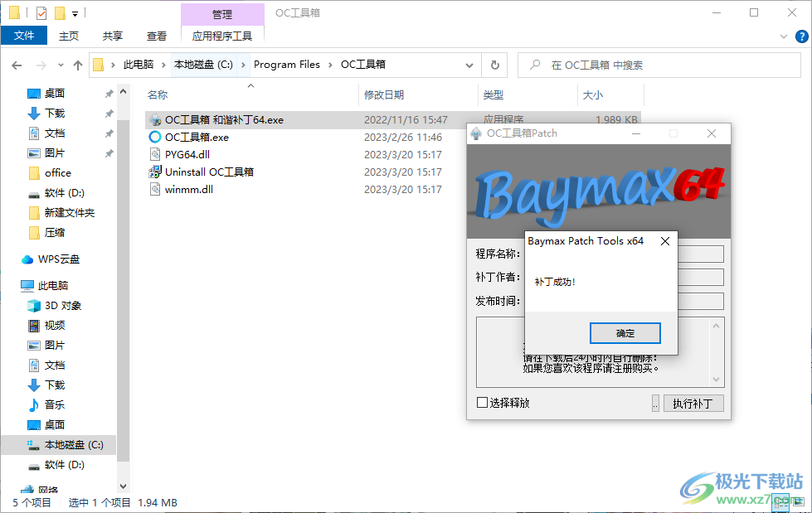Select winmm.dll file icon
812x513 pixels.
pyautogui.click(x=155, y=190)
